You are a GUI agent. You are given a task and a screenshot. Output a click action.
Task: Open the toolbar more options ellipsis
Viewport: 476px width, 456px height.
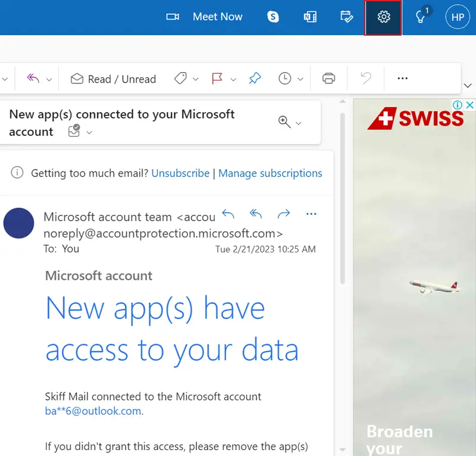click(403, 79)
